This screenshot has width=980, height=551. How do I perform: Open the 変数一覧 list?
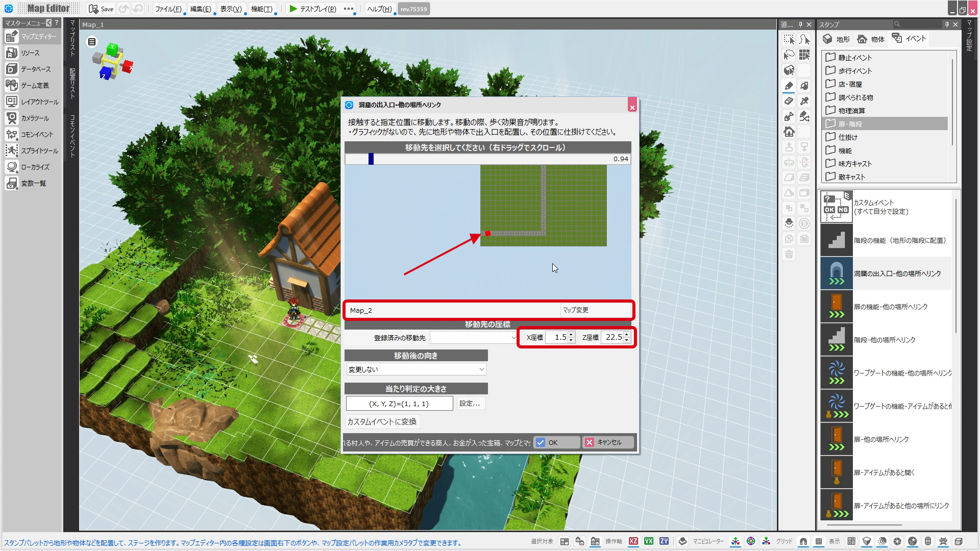tap(33, 184)
